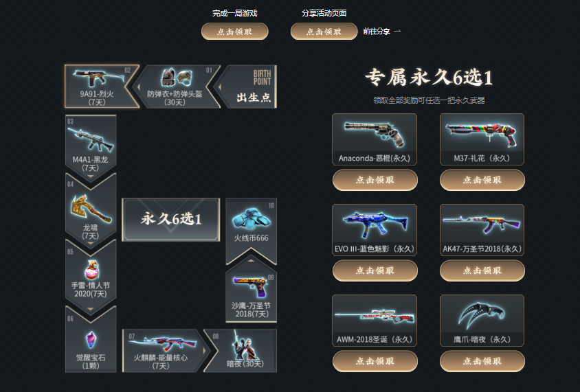The height and width of the screenshot is (392, 580).
Task: Claim the Anaconda-恶棍 permanent revolver
Action: click(375, 180)
